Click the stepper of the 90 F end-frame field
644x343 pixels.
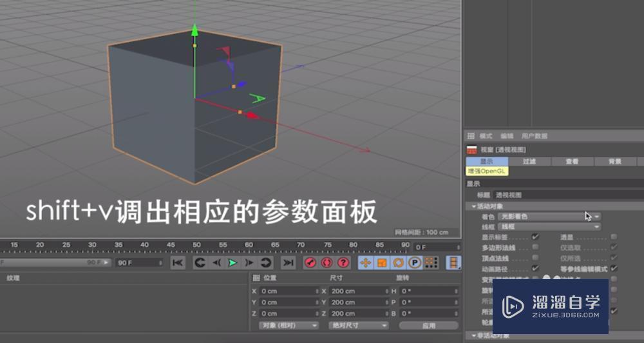[160, 262]
